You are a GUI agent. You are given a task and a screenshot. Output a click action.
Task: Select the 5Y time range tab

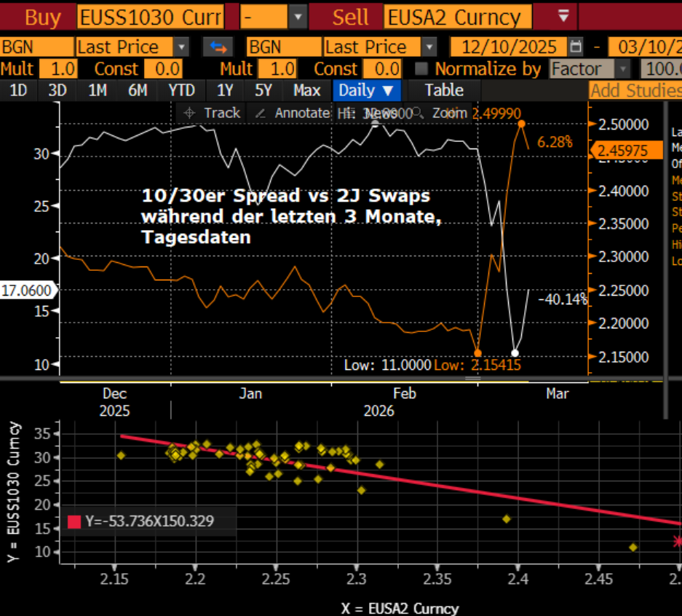(263, 90)
